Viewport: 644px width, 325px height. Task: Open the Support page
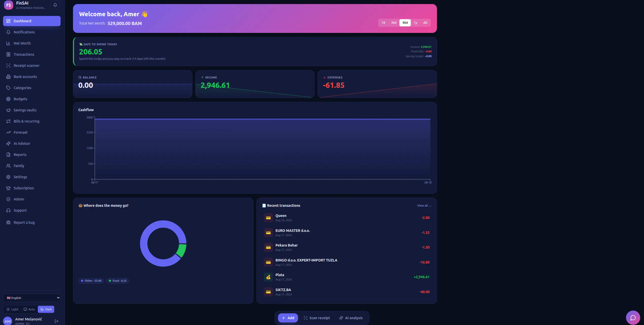pyautogui.click(x=32, y=210)
